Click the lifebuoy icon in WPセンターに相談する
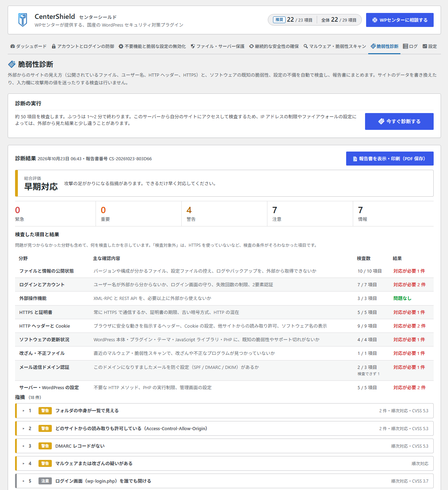Screen dimensions: 448x490 pyautogui.click(x=375, y=20)
